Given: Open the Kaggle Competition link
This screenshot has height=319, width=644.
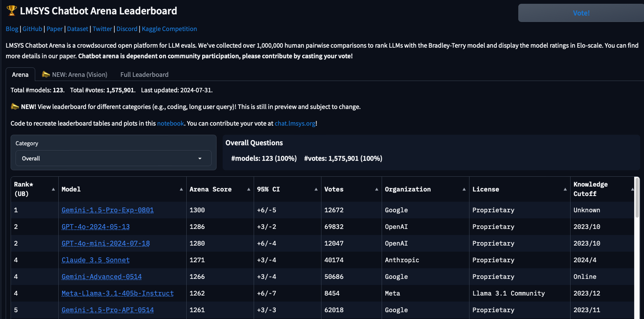Looking at the screenshot, I should [x=169, y=29].
